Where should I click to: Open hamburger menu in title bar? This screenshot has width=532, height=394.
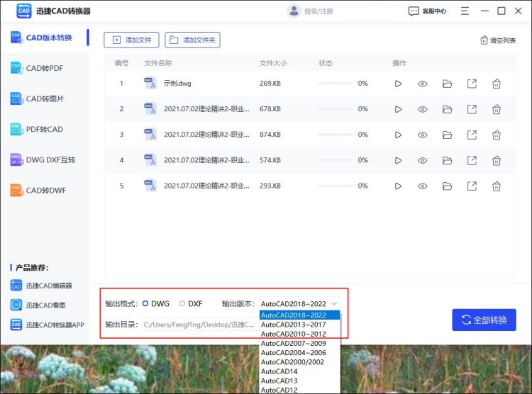click(465, 11)
